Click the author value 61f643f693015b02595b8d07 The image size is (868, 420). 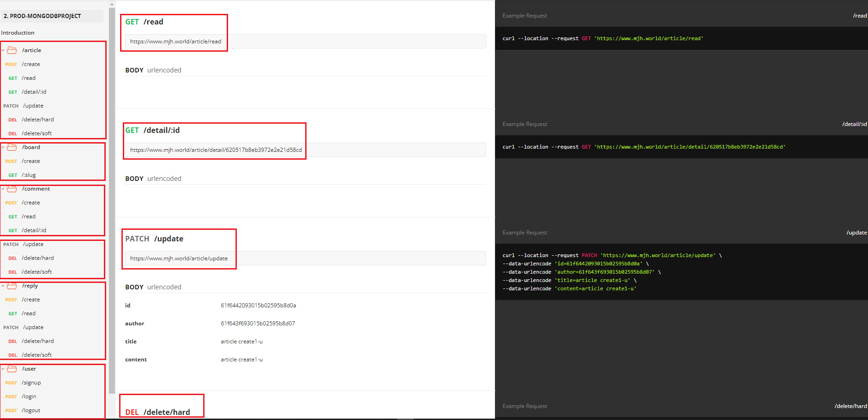pyautogui.click(x=258, y=324)
